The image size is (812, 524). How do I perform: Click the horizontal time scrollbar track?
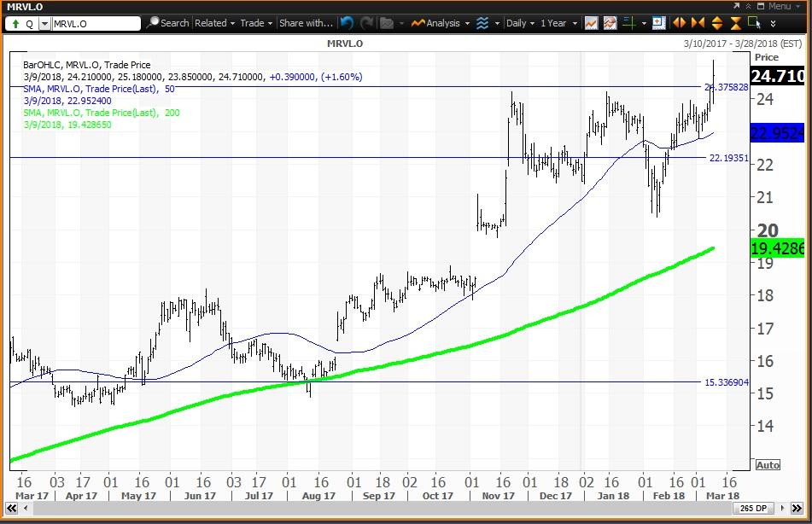pos(381,509)
